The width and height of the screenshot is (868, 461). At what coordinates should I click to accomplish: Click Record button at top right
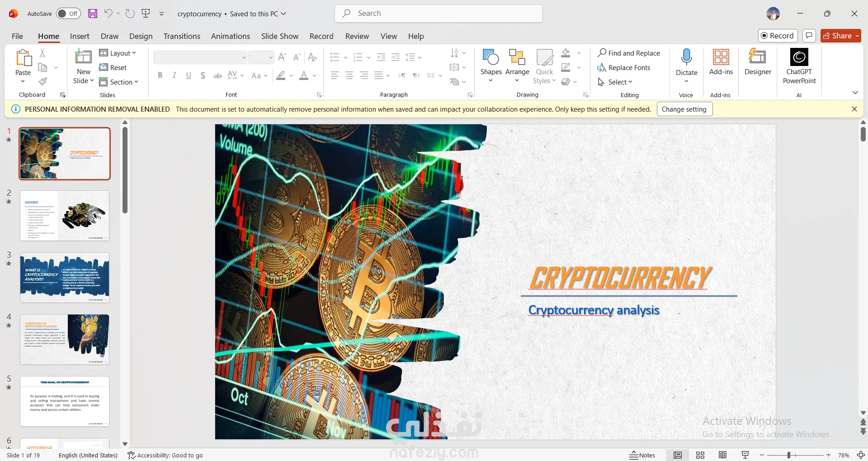(x=778, y=36)
